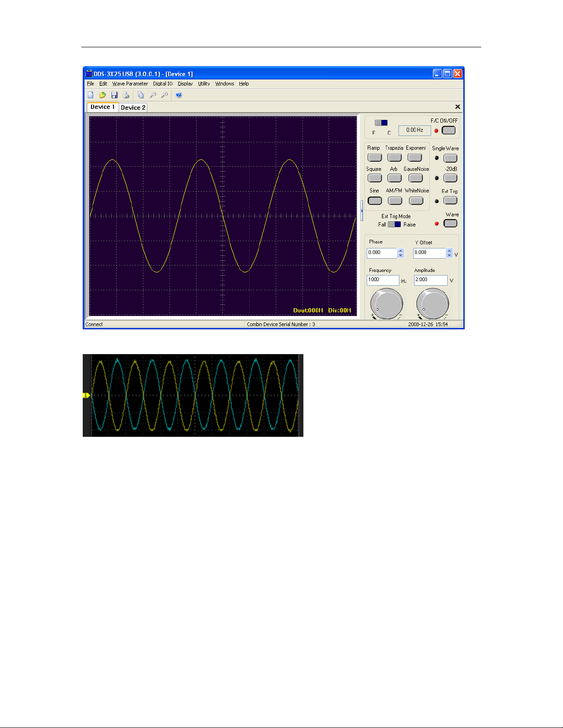Click the 2008-12-26 15:54 status timestamp
563x728 pixels.
pyautogui.click(x=428, y=324)
